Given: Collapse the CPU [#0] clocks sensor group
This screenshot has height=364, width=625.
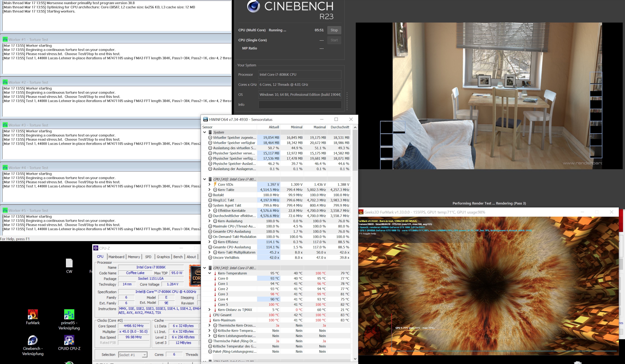Looking at the screenshot, I should coord(205,179).
